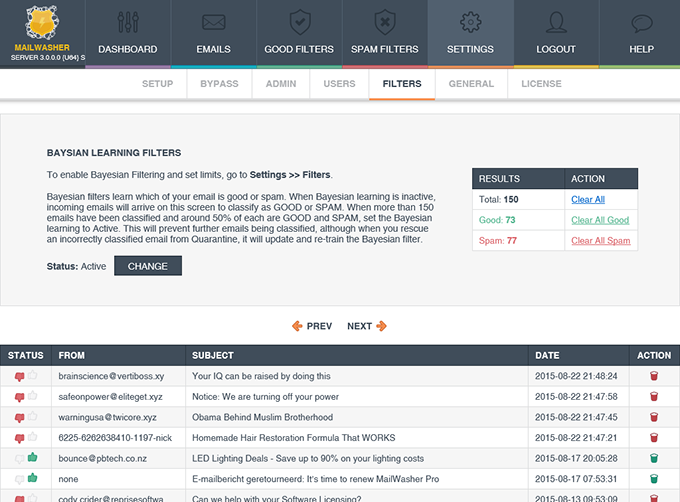The width and height of the screenshot is (680, 502).
Task: Click the orange NEXT arrow icon
Action: click(x=381, y=326)
